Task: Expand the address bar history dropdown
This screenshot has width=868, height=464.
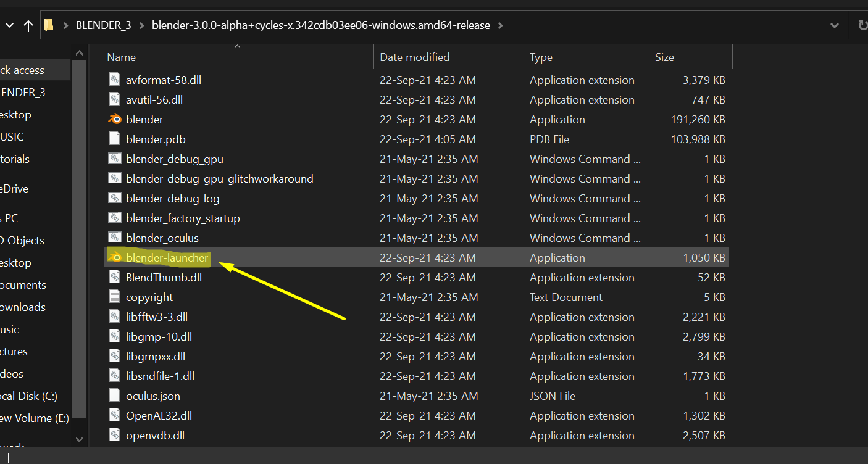Action: [834, 25]
